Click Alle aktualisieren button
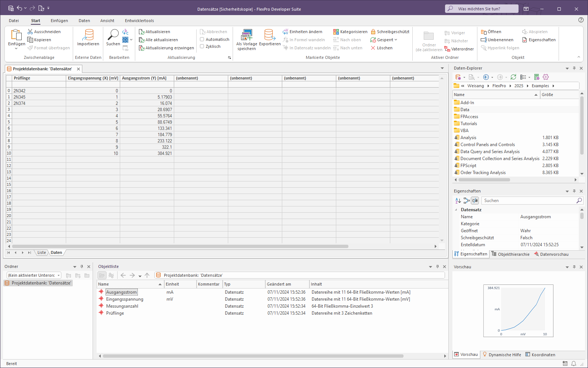Image resolution: width=588 pixels, height=368 pixels. tap(158, 40)
